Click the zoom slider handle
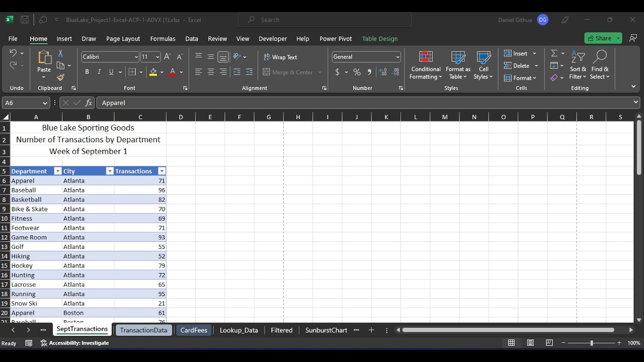Screen dimensions: 644x362 point(591,343)
